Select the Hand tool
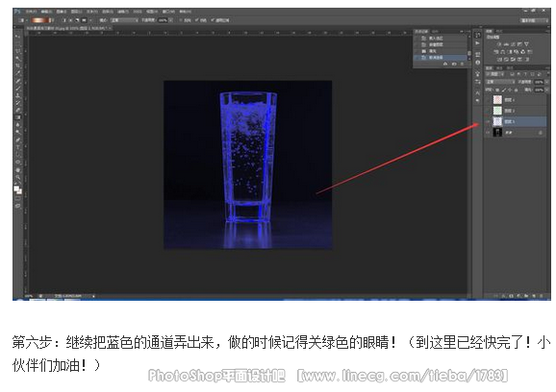The image size is (556, 392). click(x=17, y=170)
